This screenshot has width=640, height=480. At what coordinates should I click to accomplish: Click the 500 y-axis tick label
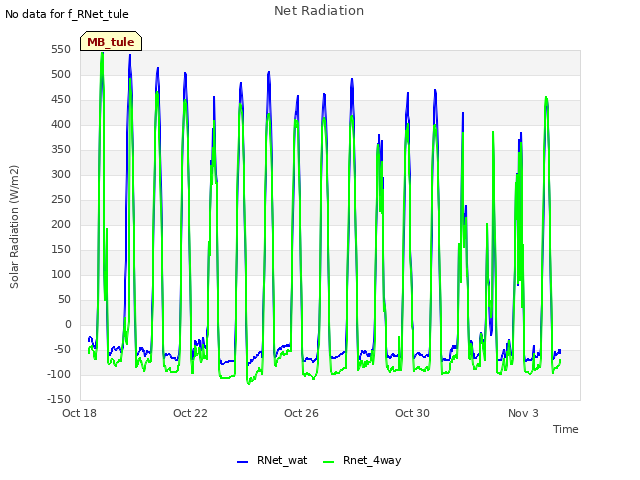click(61, 75)
